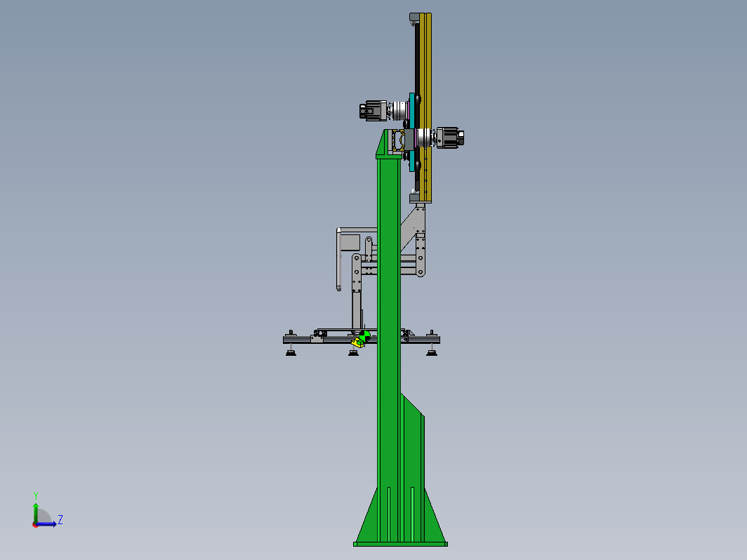Viewport: 747px width, 560px height.
Task: Select the gold vertical linear rail
Action: 426,107
